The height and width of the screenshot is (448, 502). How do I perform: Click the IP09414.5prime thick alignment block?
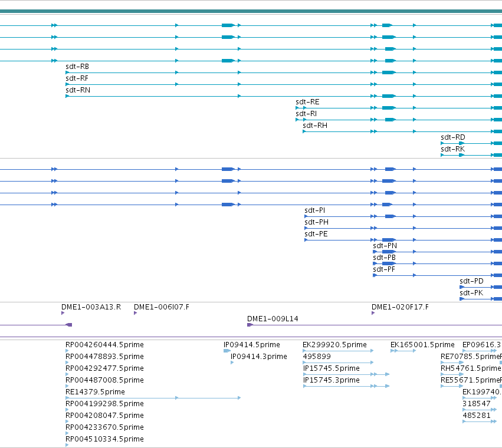click(x=227, y=351)
